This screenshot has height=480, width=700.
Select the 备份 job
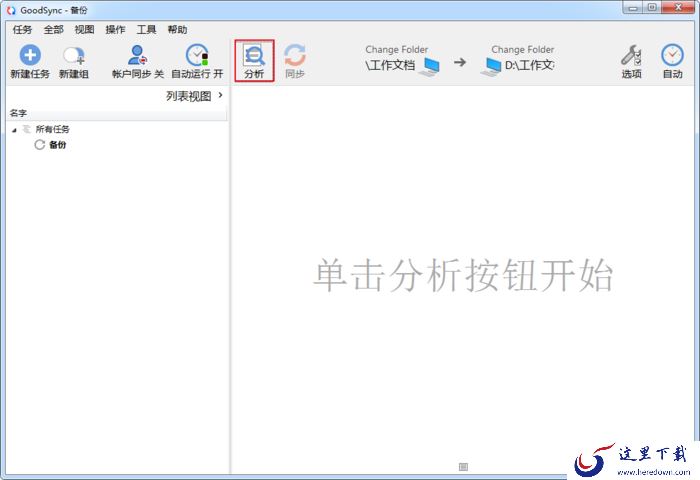click(58, 145)
